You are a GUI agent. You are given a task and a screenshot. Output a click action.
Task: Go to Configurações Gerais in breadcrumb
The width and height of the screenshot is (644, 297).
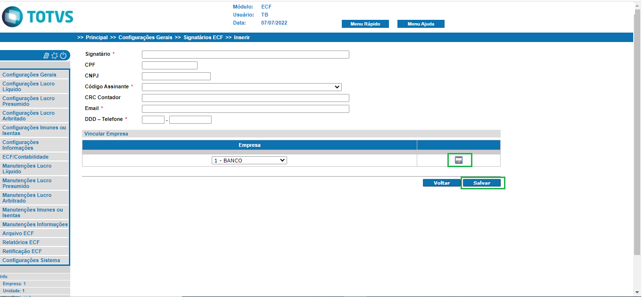pyautogui.click(x=145, y=37)
